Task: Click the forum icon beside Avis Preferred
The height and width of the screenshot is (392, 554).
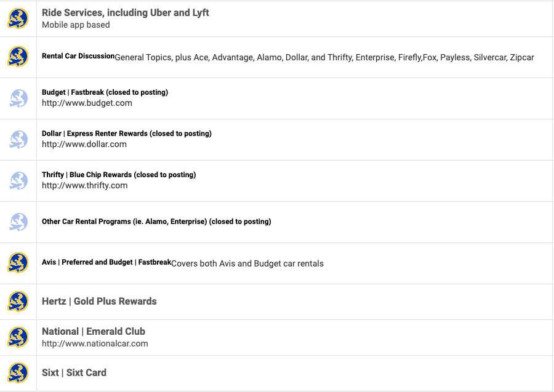Action: pyautogui.click(x=18, y=263)
